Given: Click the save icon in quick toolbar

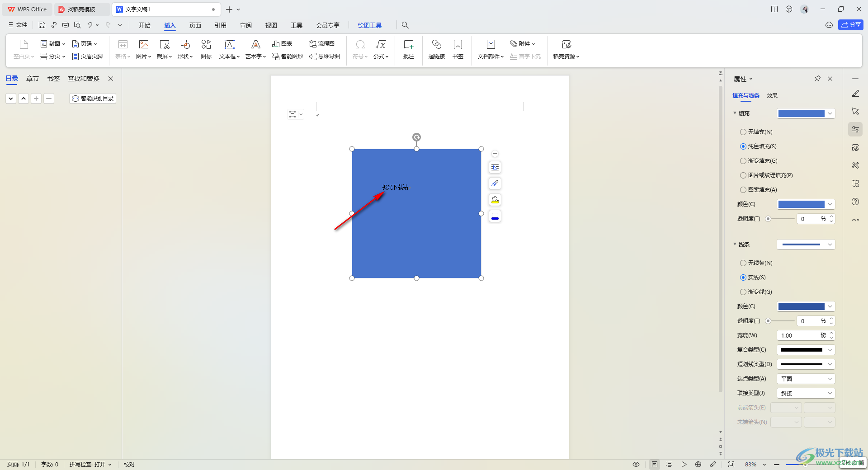Looking at the screenshot, I should [x=42, y=25].
